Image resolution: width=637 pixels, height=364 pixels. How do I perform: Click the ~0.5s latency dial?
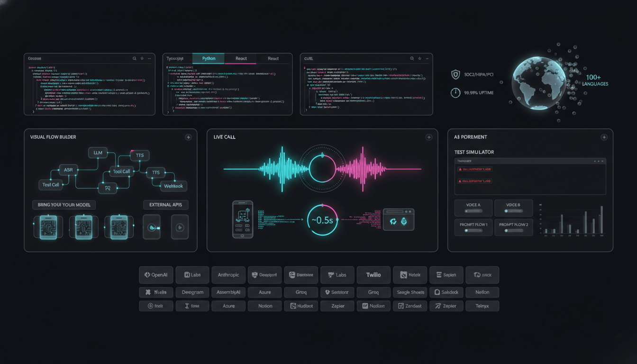(323, 220)
